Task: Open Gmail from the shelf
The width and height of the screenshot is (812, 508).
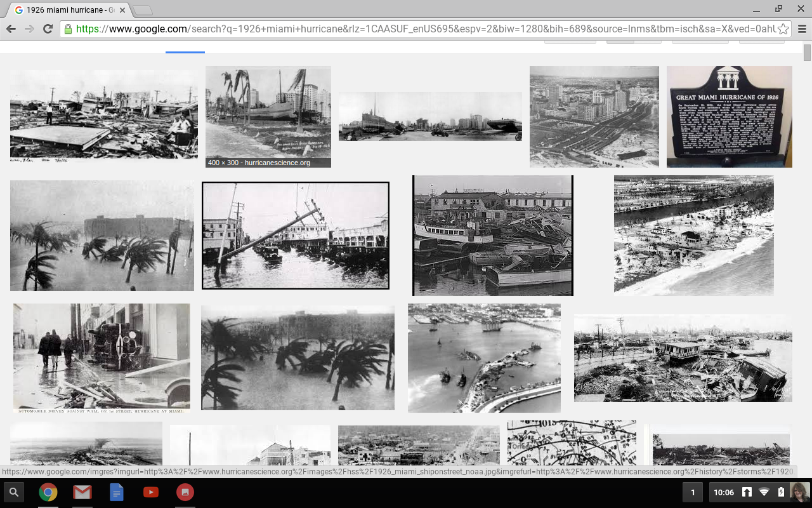Action: (82, 491)
